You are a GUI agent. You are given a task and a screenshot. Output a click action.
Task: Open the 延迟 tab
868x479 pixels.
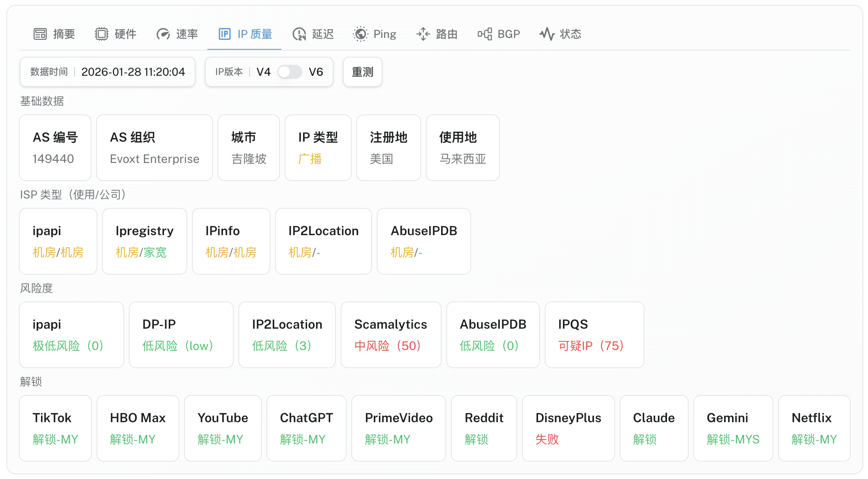(322, 34)
